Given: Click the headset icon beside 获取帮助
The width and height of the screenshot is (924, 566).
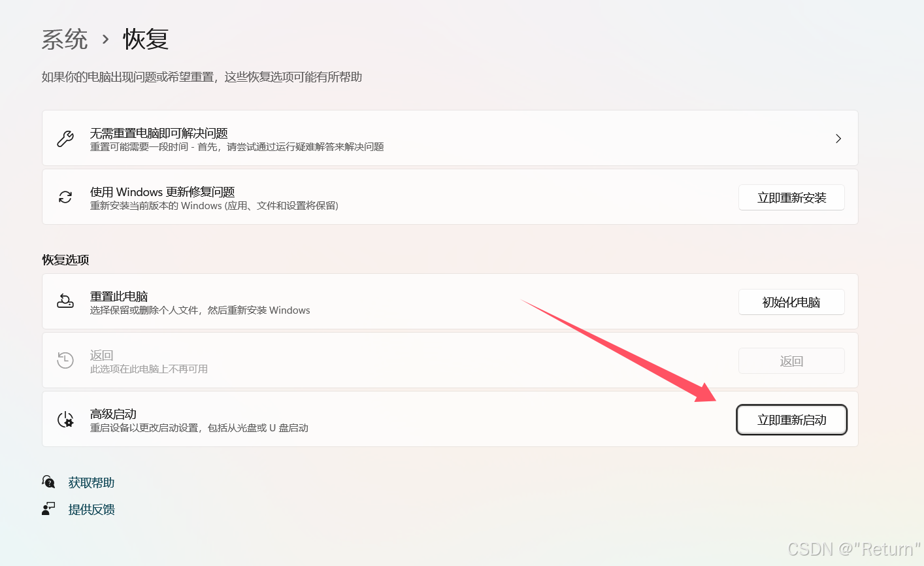Looking at the screenshot, I should click(49, 482).
